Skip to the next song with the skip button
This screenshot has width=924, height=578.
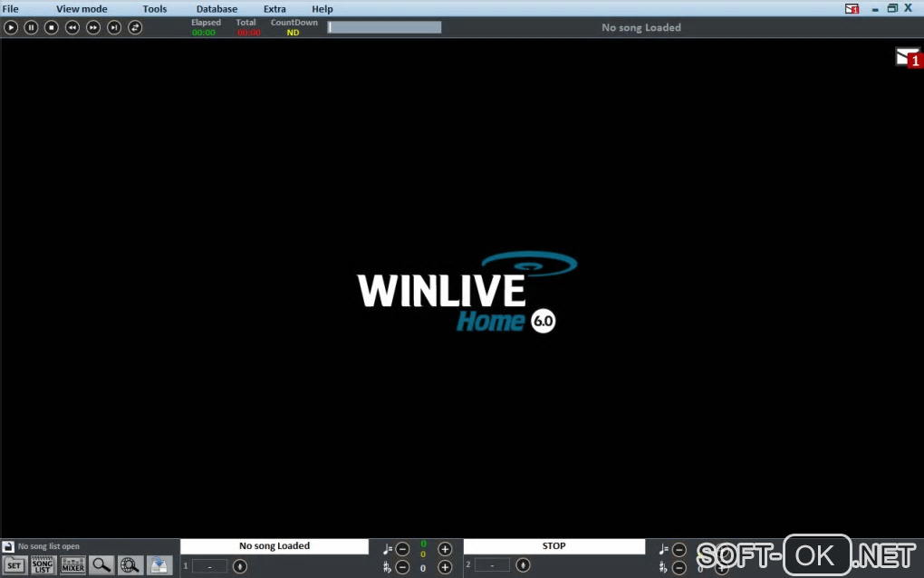[114, 27]
